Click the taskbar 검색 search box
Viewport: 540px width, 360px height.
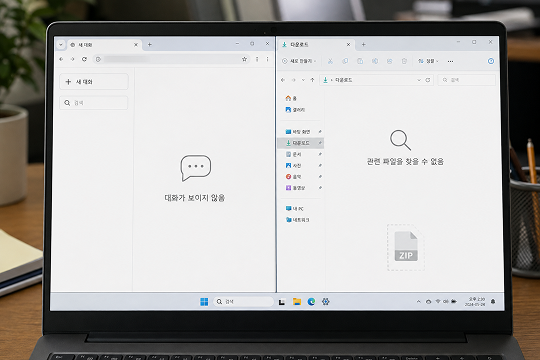click(x=243, y=302)
